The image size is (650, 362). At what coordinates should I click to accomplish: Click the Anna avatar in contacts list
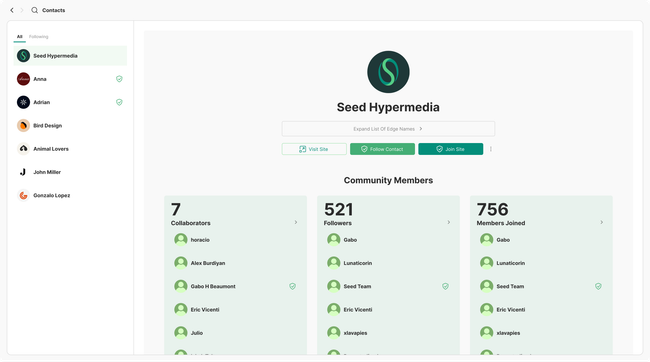coord(23,79)
